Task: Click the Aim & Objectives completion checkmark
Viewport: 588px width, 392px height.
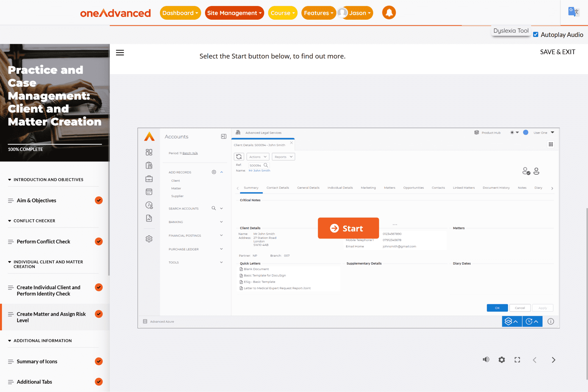Action: [x=99, y=200]
